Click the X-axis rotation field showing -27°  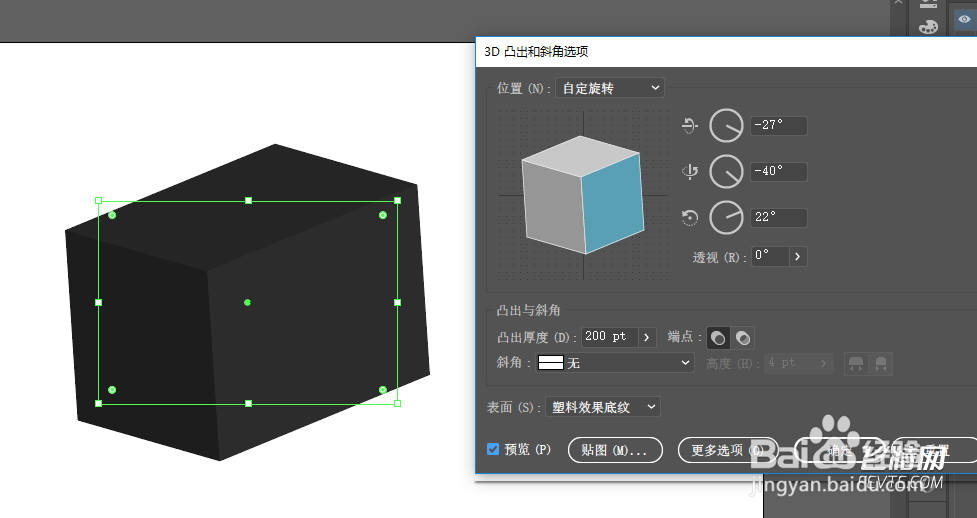tap(779, 125)
